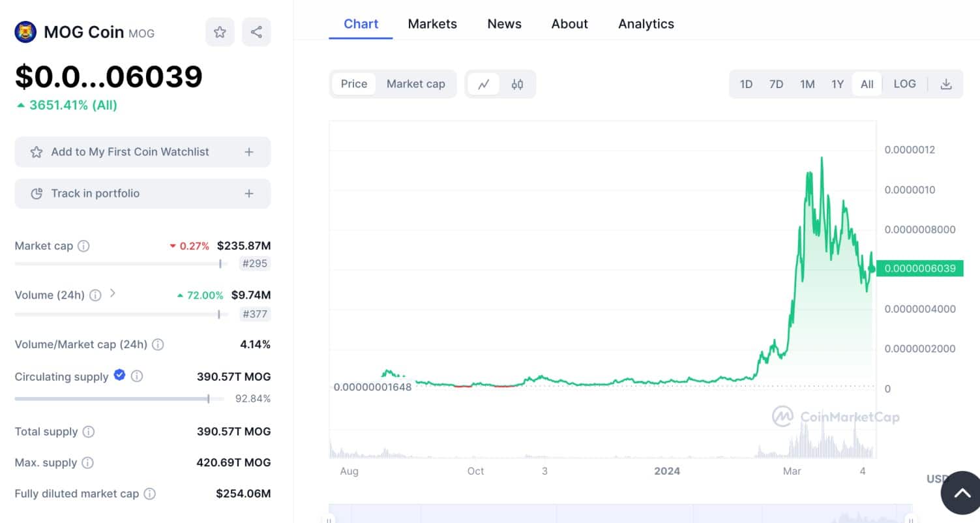980x523 pixels.
Task: Click the $0.0...06039 price heading
Action: coord(109,77)
